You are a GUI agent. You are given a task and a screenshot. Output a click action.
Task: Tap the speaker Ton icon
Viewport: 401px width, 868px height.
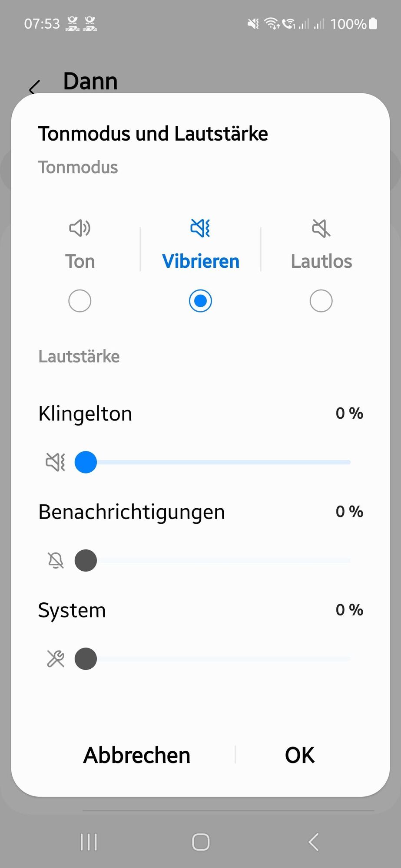pos(80,228)
